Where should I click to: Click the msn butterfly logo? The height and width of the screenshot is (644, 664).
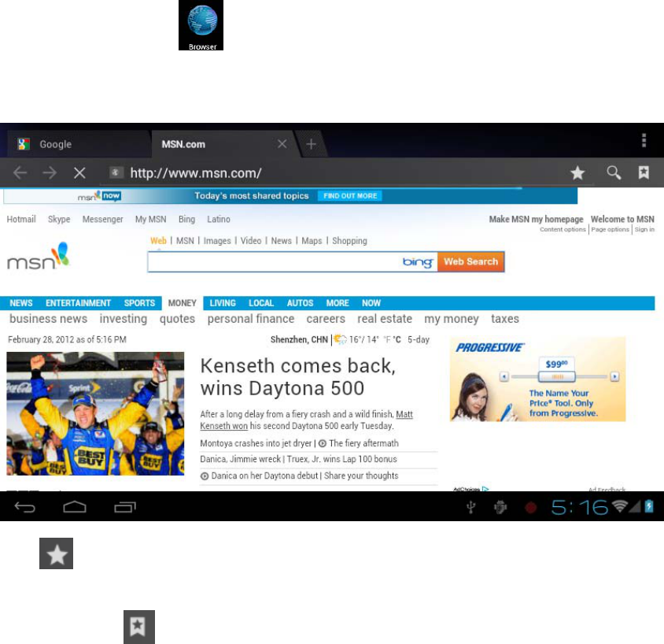pos(38,256)
